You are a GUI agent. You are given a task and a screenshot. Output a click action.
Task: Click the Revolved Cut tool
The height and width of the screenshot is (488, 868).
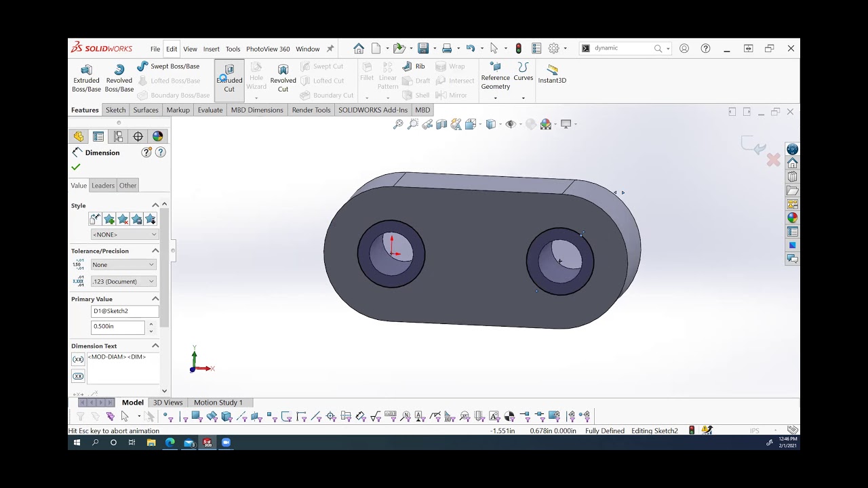[283, 79]
